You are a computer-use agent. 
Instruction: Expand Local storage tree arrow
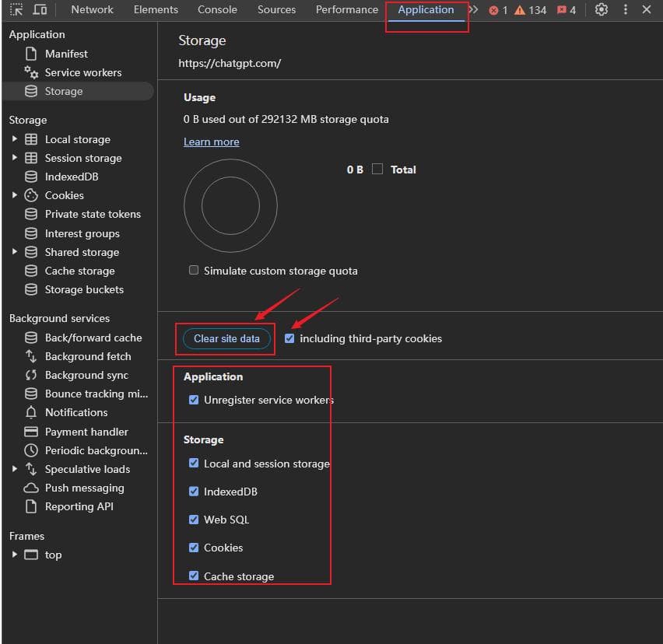(x=15, y=138)
